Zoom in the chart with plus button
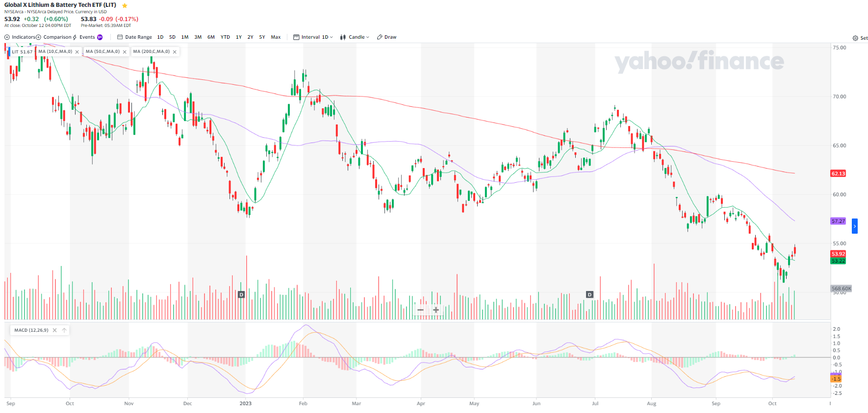This screenshot has width=868, height=413. [x=435, y=310]
